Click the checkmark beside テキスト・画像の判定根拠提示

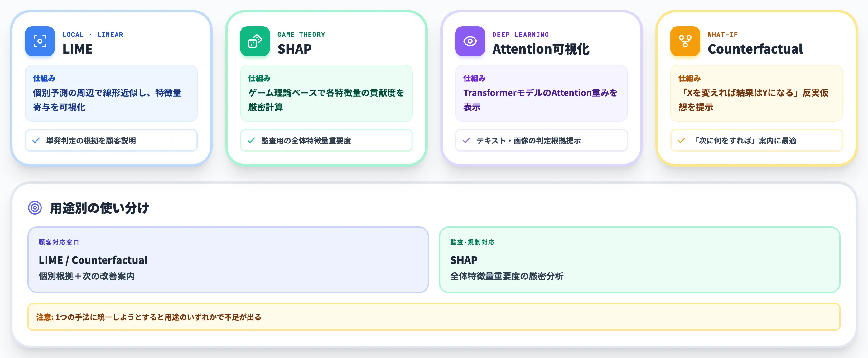coord(466,140)
